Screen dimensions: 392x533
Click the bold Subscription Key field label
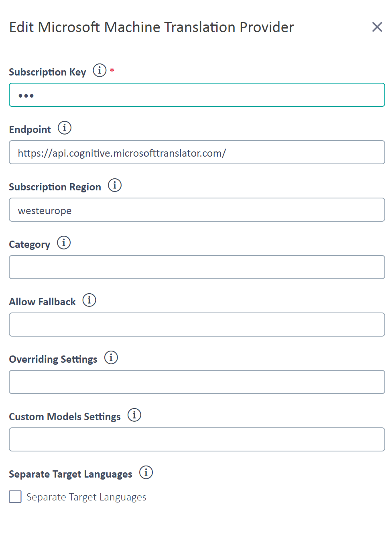pyautogui.click(x=47, y=72)
